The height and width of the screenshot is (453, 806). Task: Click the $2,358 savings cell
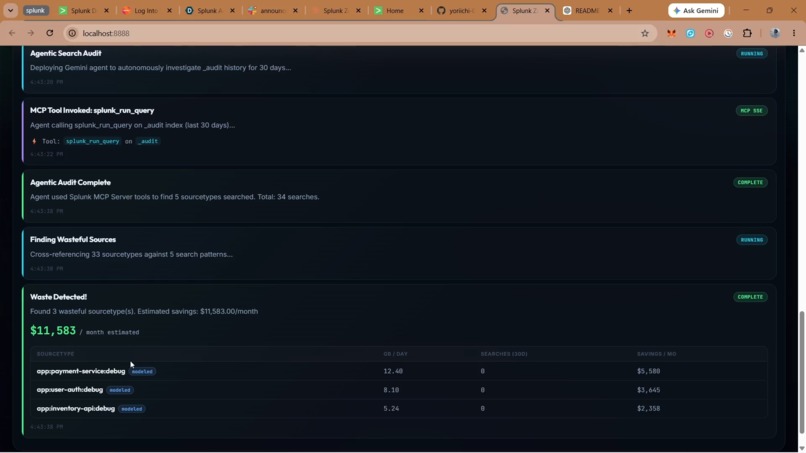click(649, 408)
